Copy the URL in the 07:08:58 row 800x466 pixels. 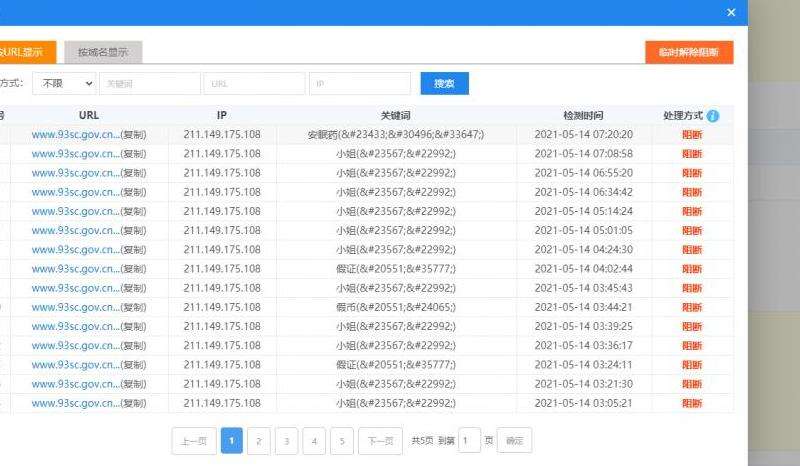[x=134, y=154]
